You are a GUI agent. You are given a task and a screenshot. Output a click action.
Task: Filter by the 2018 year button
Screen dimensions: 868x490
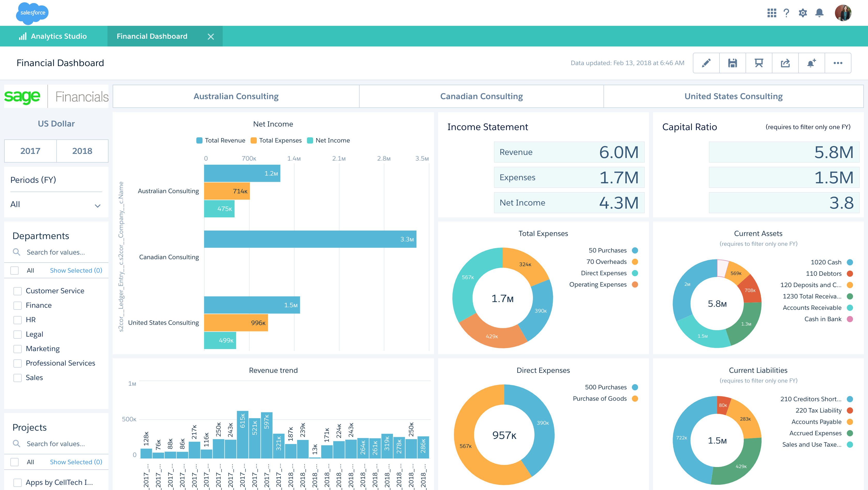pyautogui.click(x=82, y=151)
